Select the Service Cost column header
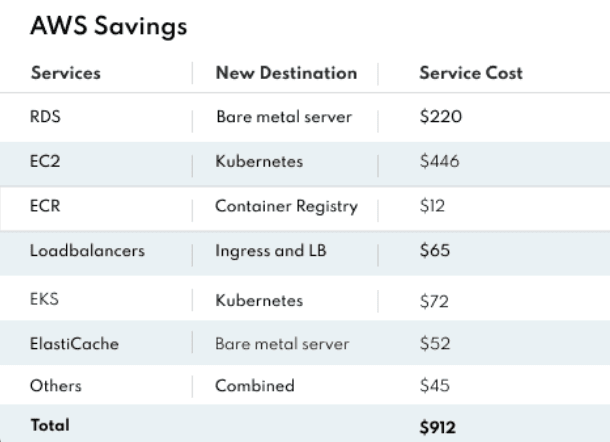 (x=471, y=73)
